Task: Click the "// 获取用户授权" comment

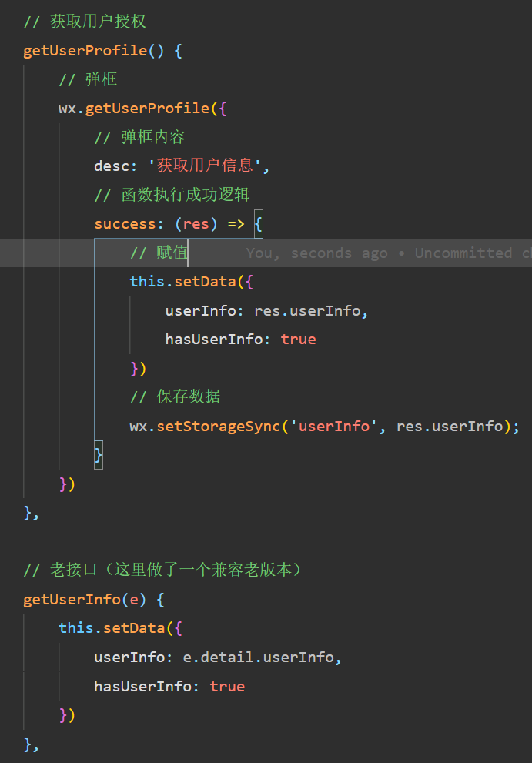Action: pos(85,22)
